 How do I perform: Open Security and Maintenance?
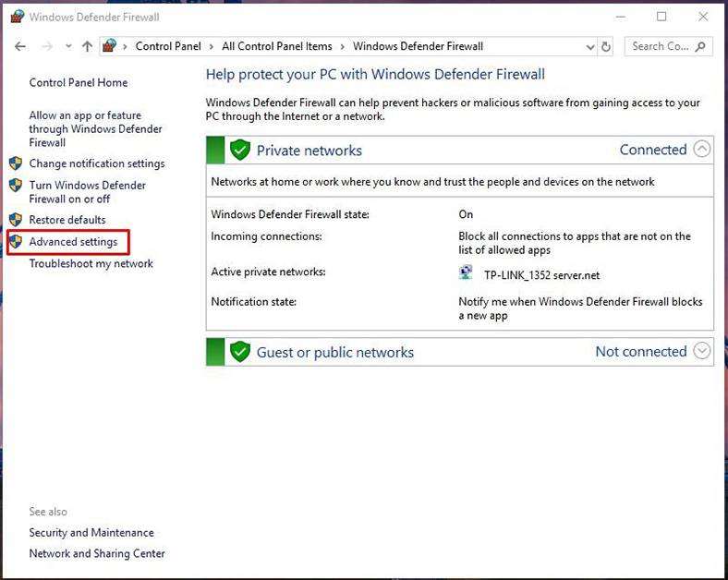pyautogui.click(x=91, y=533)
